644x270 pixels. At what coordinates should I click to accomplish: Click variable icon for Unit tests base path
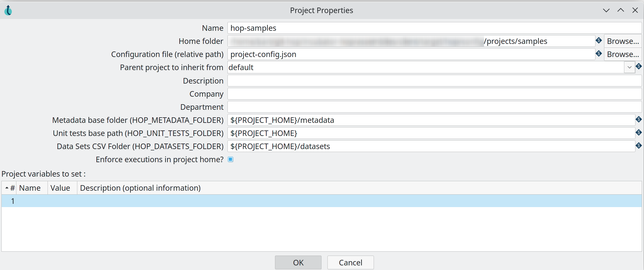point(638,132)
